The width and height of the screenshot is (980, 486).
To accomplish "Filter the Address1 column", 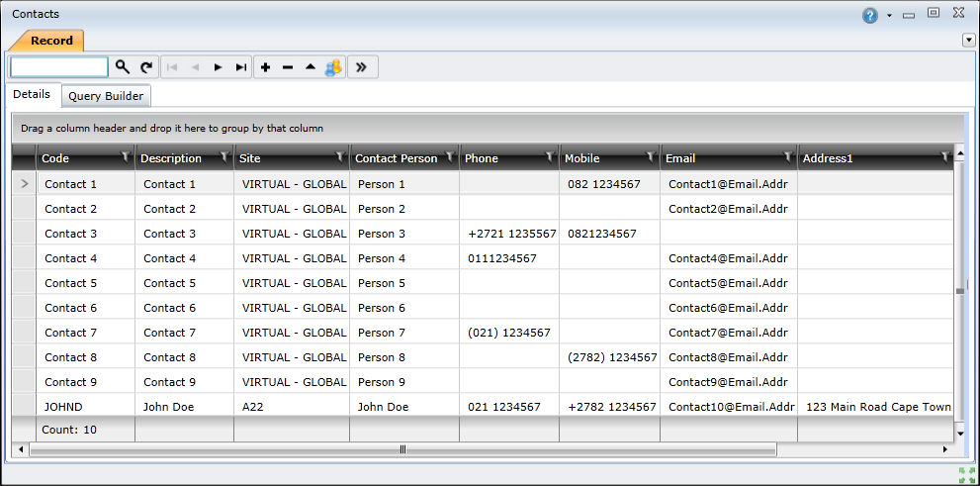I will [945, 156].
